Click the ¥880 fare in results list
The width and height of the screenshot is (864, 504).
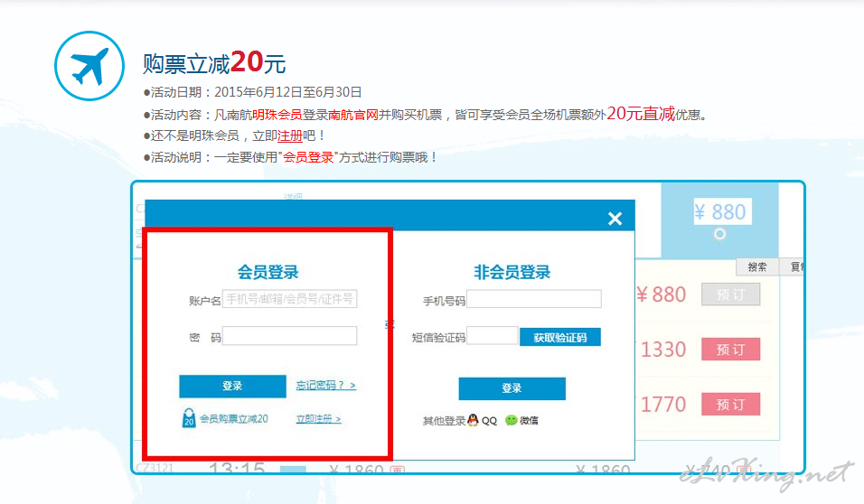coord(661,294)
